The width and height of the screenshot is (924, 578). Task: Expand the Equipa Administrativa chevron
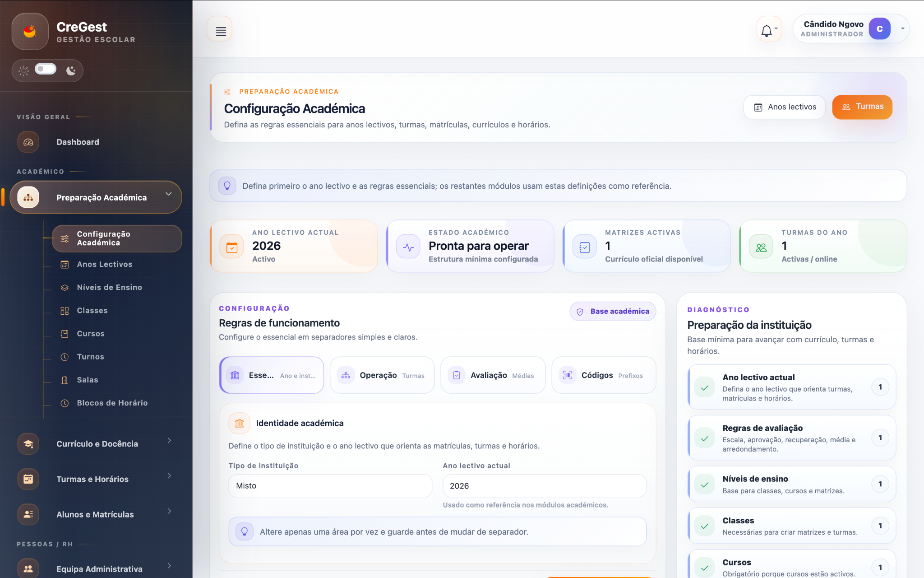[x=169, y=565]
